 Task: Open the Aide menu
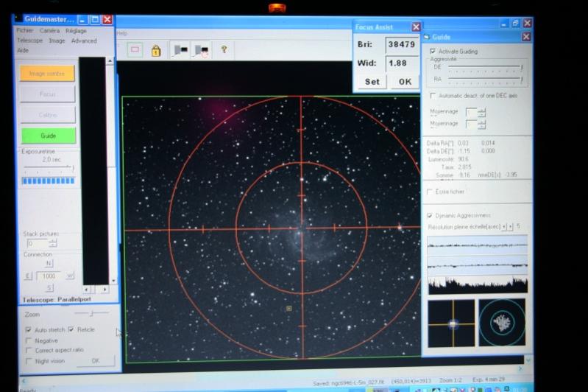[23, 50]
